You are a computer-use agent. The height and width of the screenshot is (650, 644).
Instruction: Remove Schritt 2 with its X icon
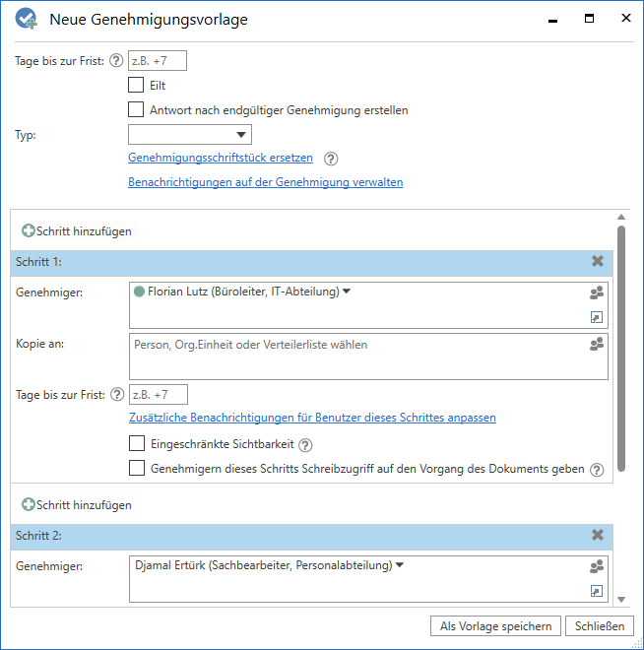tap(598, 535)
